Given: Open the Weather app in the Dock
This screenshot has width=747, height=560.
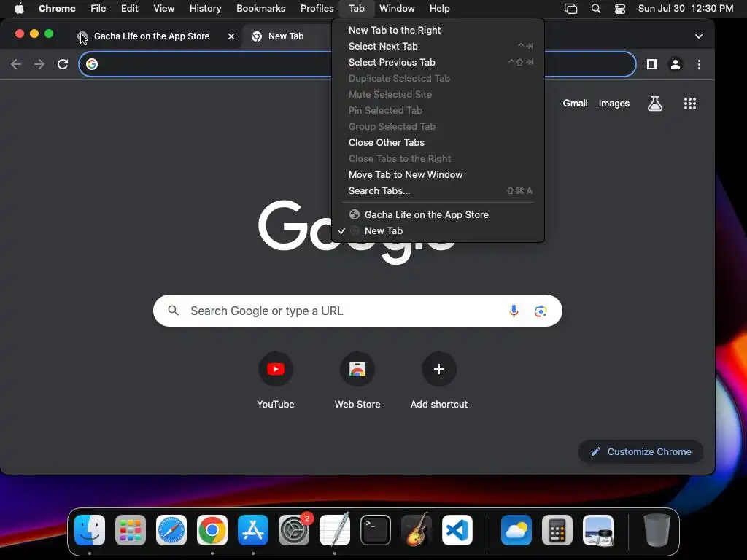Looking at the screenshot, I should tap(516, 530).
